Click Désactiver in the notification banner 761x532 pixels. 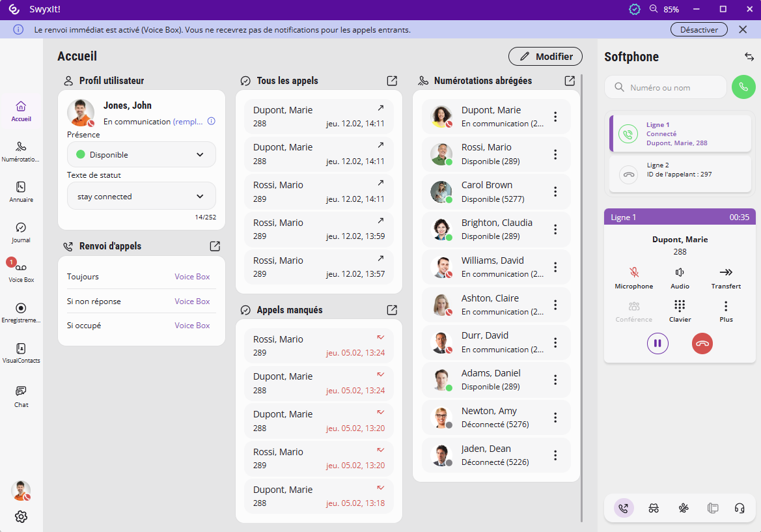(699, 29)
